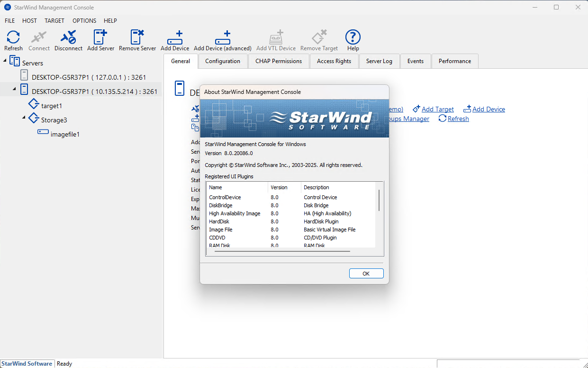Click the target1 target icon
The image size is (588, 368).
click(34, 104)
